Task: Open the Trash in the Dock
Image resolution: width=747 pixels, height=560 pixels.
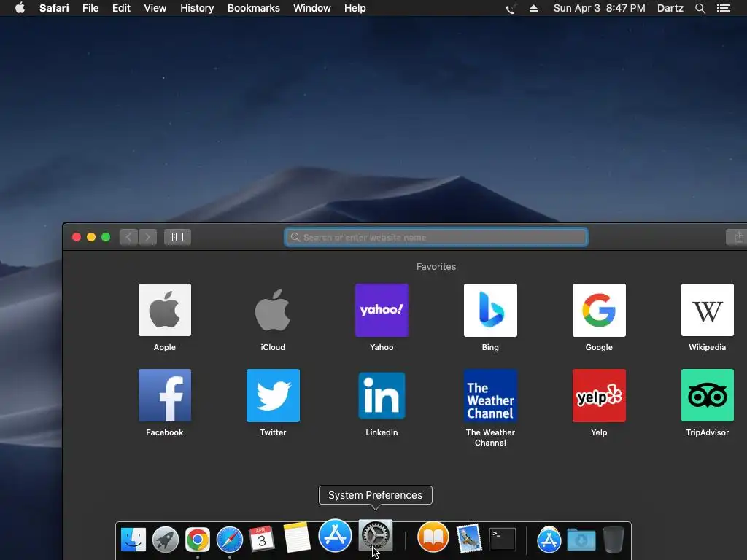Action: (x=614, y=540)
